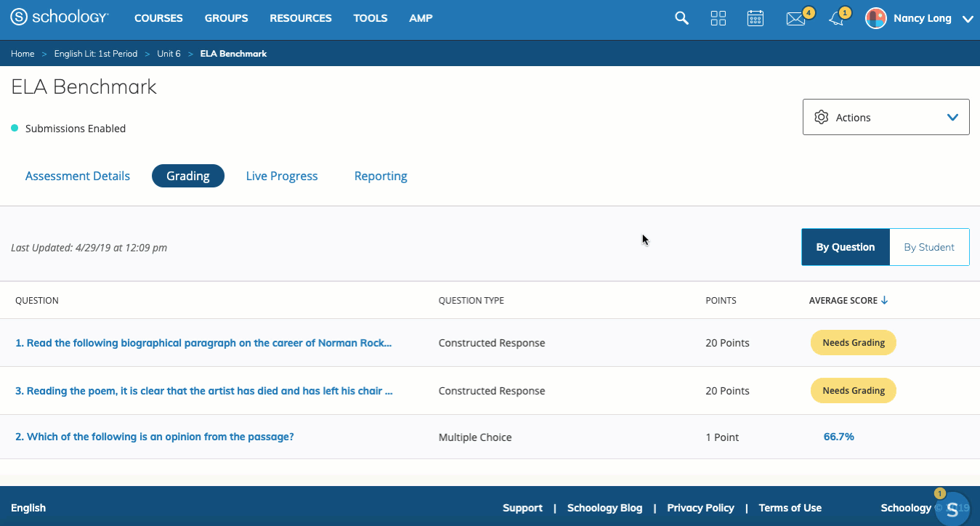
Task: Switch grading view to By Question
Action: 845,247
